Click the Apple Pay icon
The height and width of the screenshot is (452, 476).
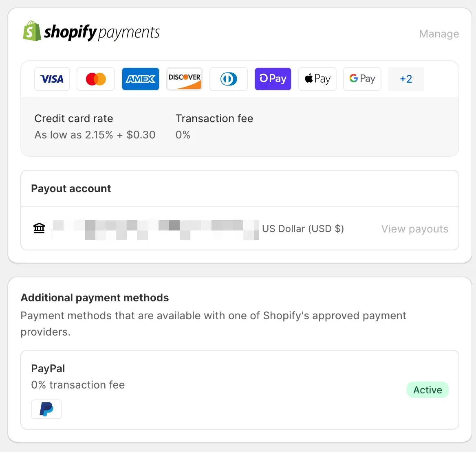pos(317,79)
